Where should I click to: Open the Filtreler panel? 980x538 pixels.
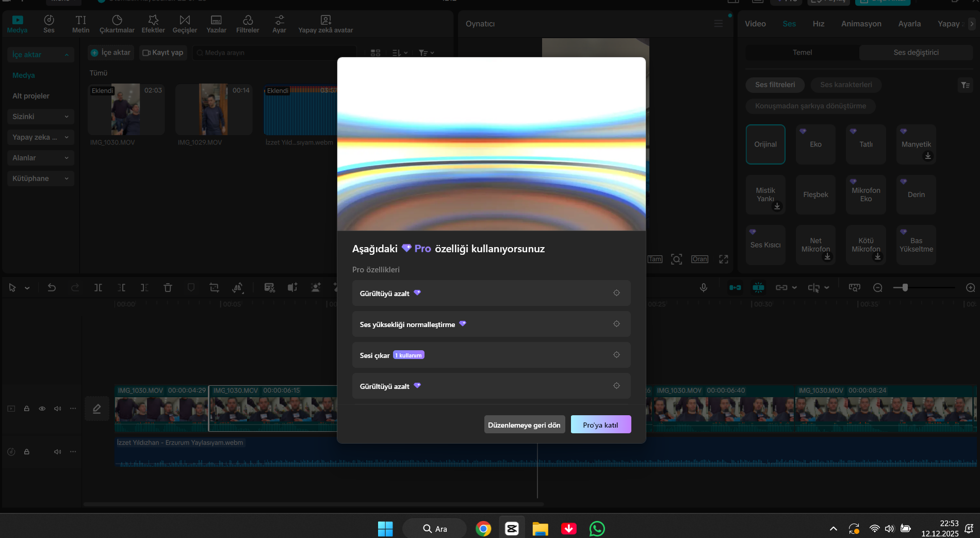click(248, 24)
